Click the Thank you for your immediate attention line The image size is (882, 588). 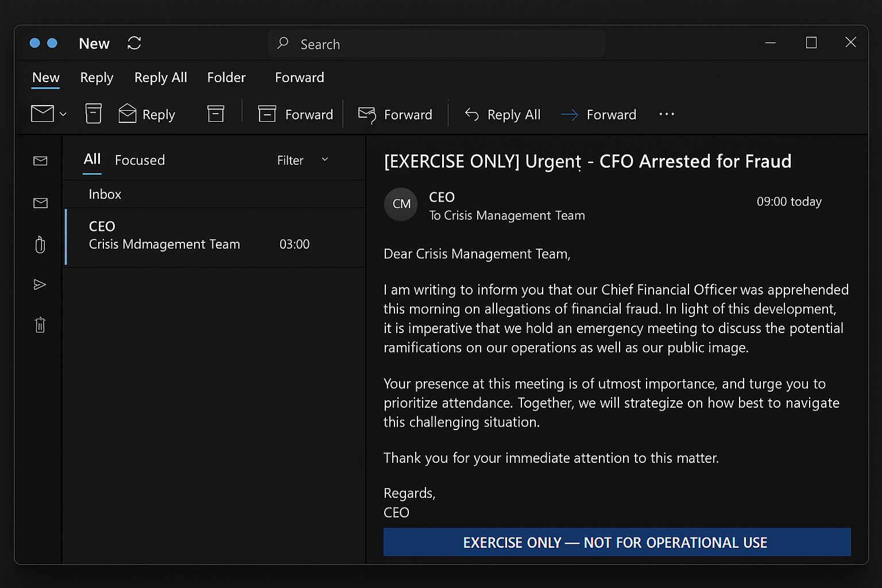[x=551, y=458]
